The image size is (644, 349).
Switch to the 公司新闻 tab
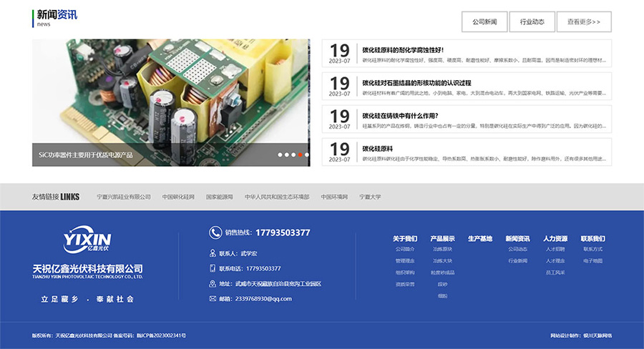coord(484,22)
